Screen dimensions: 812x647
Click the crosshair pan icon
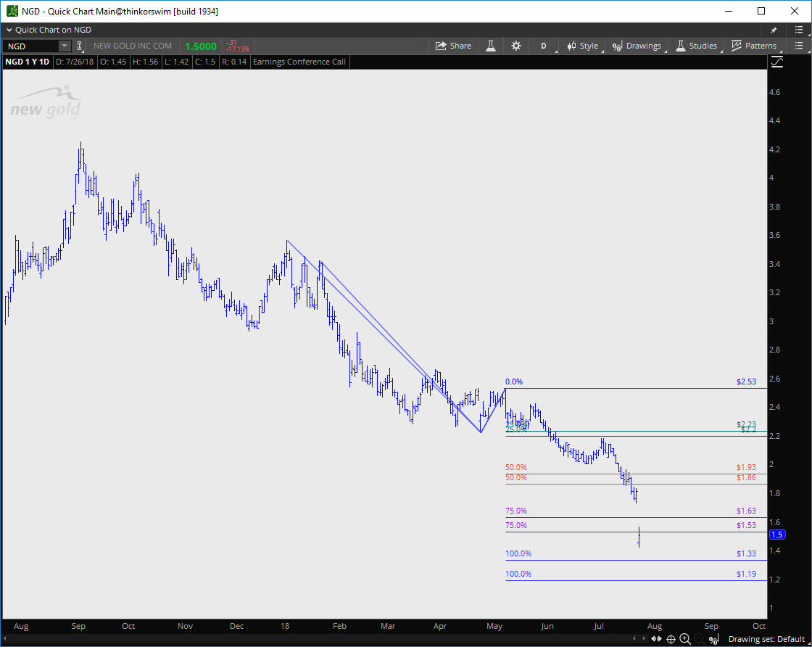[671, 639]
